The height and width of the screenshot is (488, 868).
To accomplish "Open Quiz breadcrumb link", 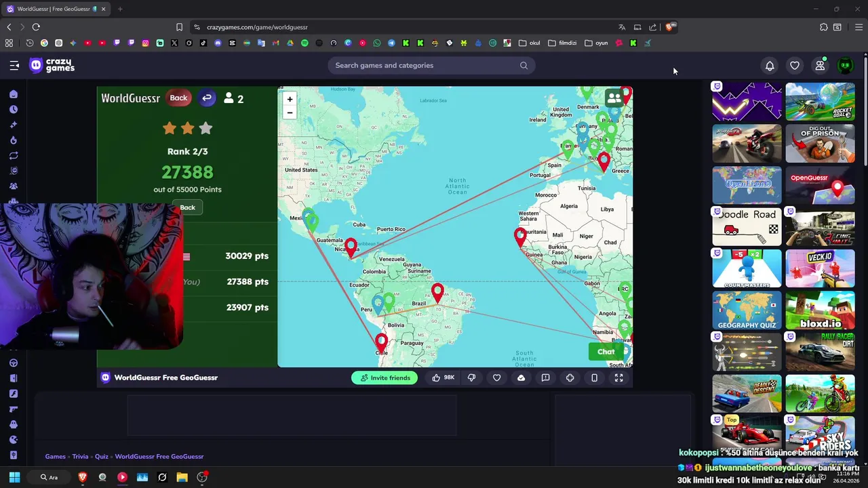I will pos(102,457).
